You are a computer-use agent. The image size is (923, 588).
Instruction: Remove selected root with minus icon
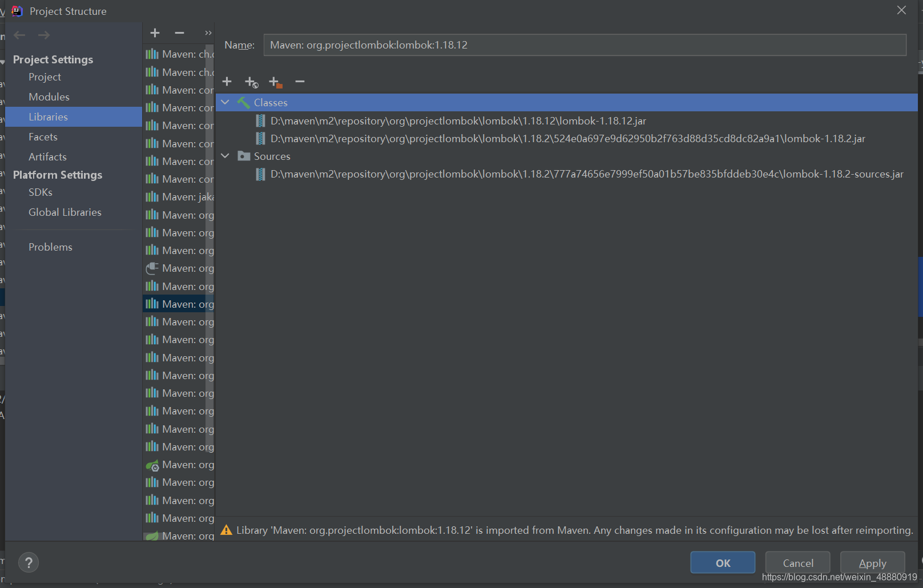pos(300,82)
